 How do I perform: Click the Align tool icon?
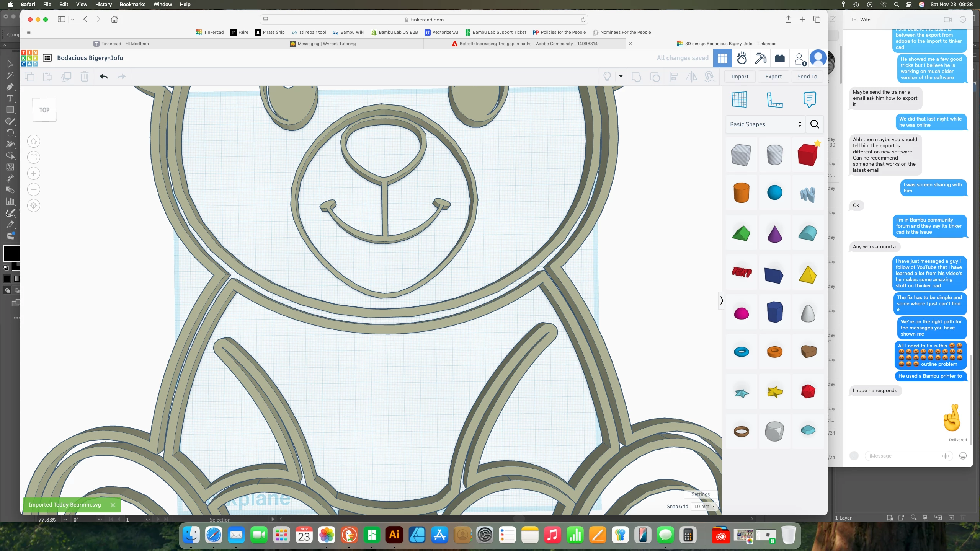[673, 77]
